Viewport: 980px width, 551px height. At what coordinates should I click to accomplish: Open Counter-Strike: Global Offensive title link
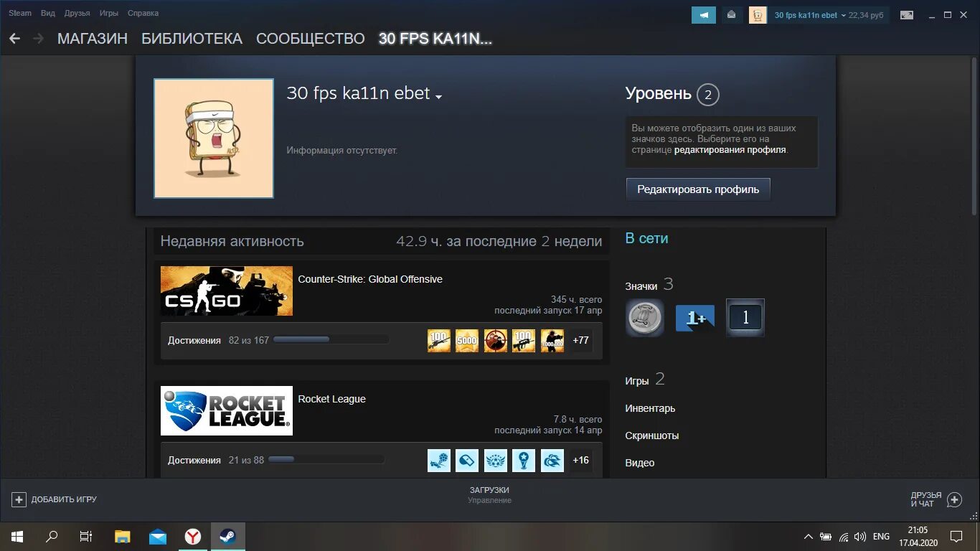click(370, 279)
